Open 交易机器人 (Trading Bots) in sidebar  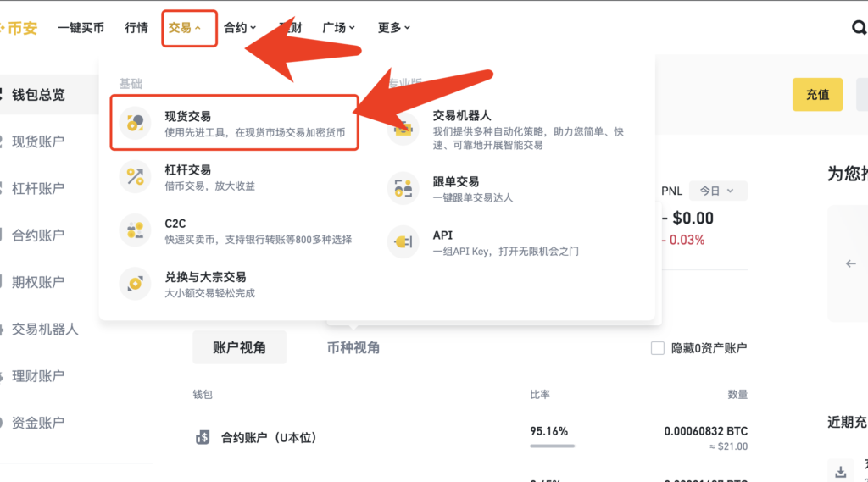(x=44, y=330)
